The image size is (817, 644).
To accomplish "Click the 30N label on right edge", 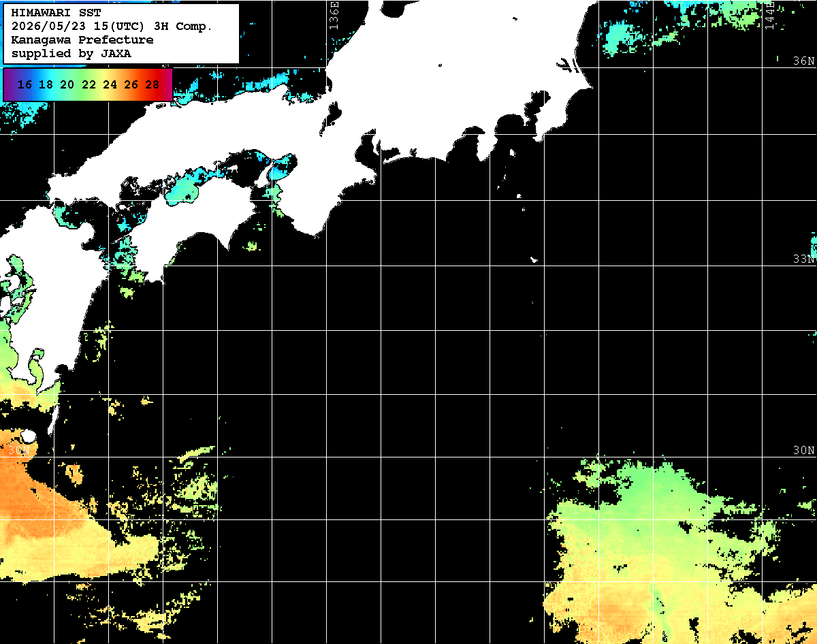I will [803, 451].
